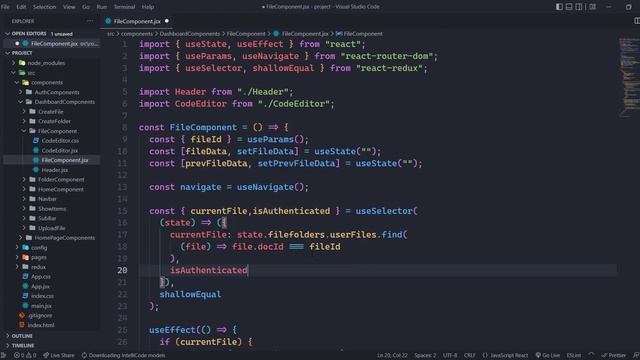
Task: Toggle primary sidebar layout icon
Action: 559,7
